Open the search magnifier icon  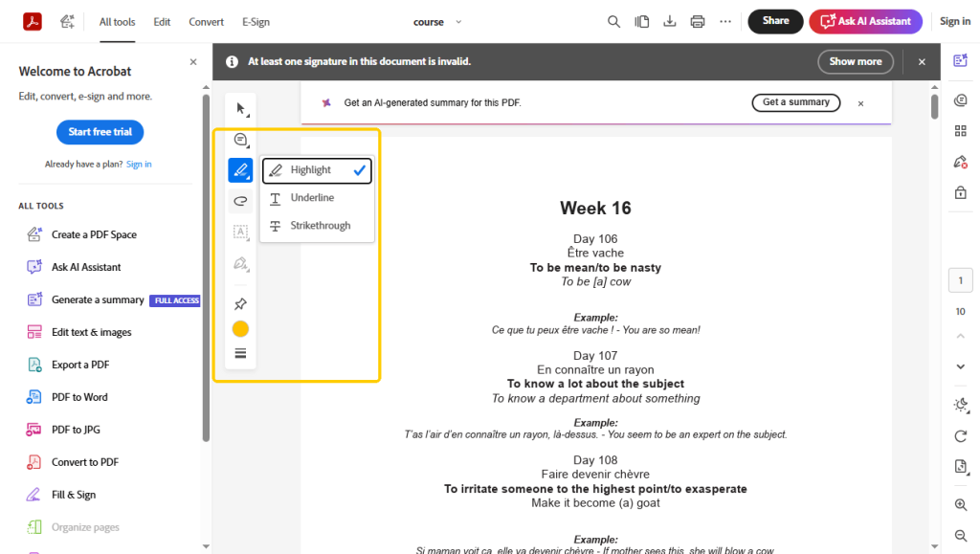click(x=613, y=22)
